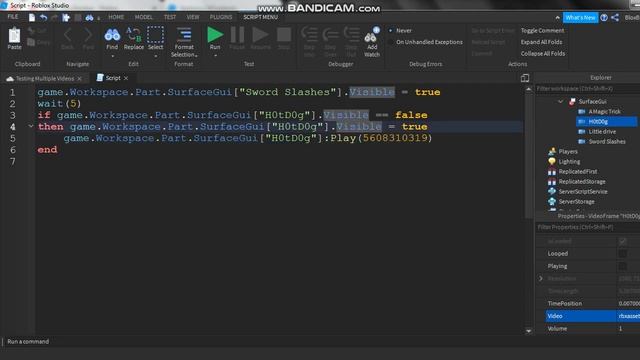Click the Paste clipboard icon

point(14,36)
